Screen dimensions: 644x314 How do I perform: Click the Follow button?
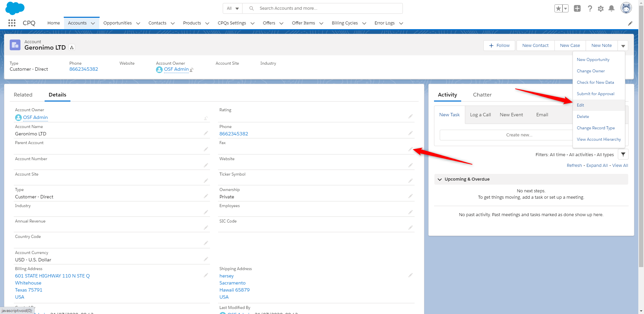pos(499,46)
